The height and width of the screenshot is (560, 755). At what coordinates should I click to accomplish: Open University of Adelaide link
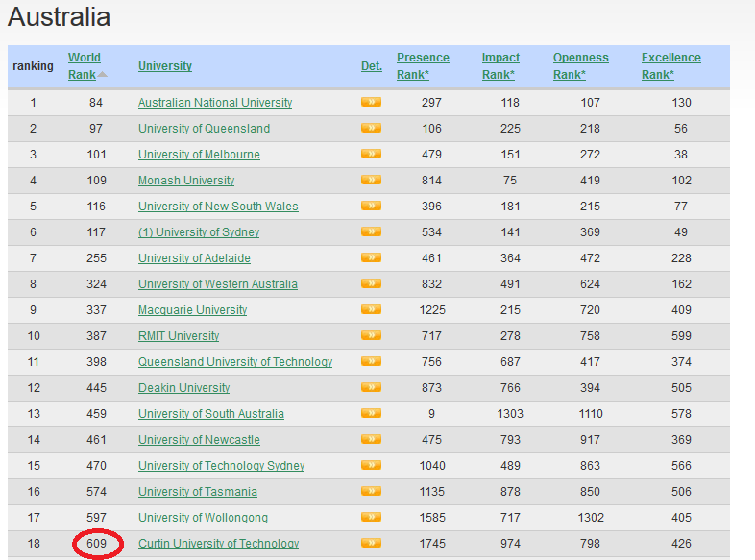click(x=194, y=258)
